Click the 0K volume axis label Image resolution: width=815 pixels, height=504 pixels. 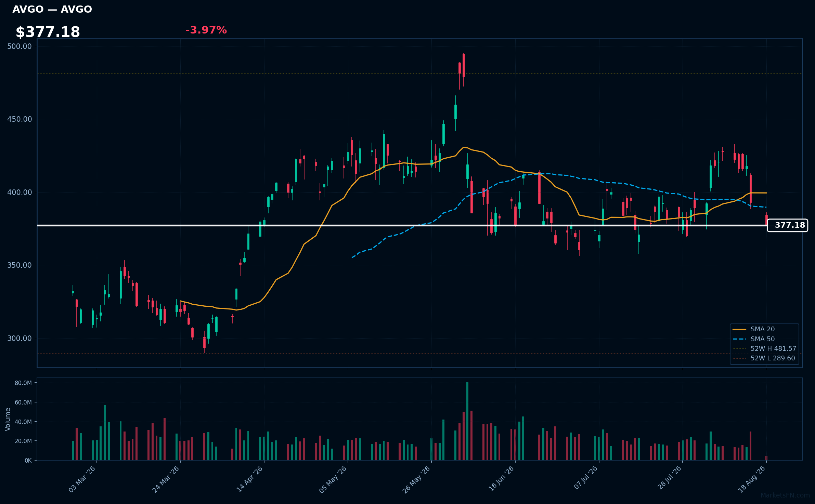(x=28, y=461)
